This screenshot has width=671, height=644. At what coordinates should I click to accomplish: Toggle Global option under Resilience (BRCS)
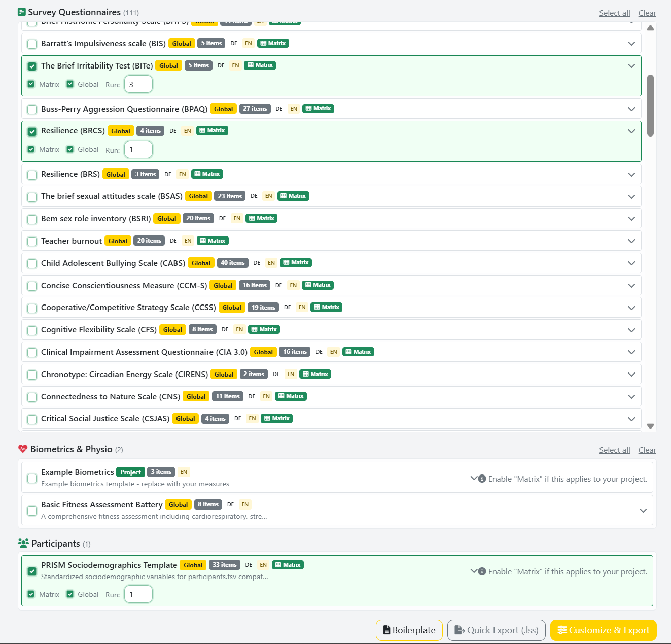tap(70, 149)
